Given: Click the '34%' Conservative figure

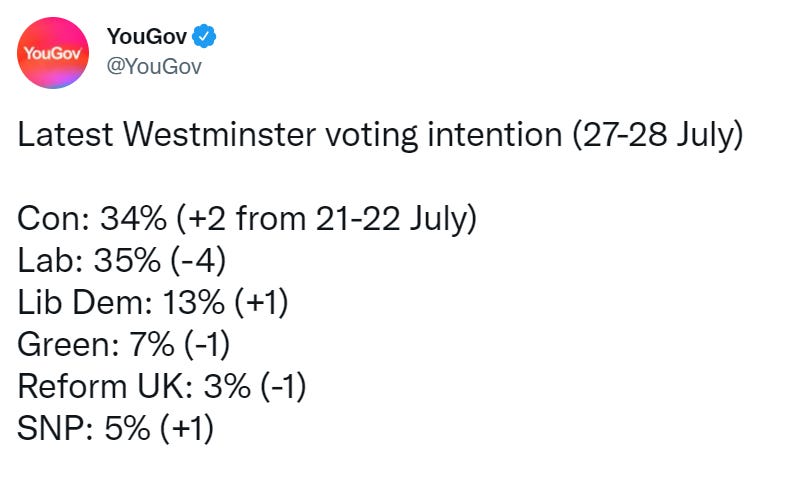Looking at the screenshot, I should coord(133,219).
